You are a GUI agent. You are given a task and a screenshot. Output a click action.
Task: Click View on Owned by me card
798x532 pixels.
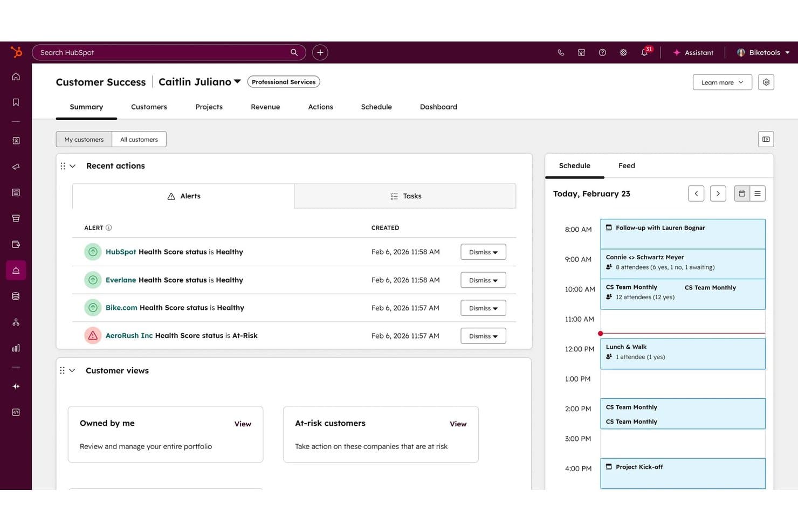coord(243,424)
